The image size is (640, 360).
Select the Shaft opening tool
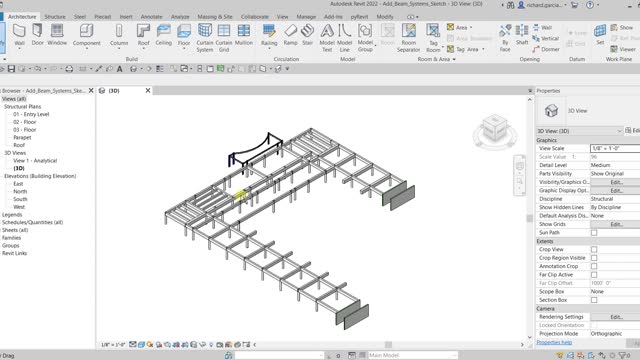click(522, 35)
